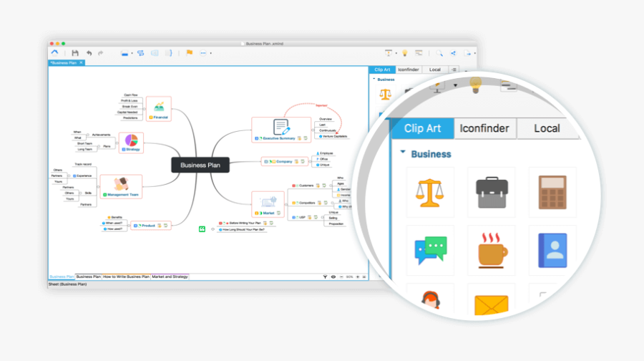Viewport: 644px width, 361px height.
Task: Open the export dropdown arrow in toolbar
Action: click(x=473, y=53)
